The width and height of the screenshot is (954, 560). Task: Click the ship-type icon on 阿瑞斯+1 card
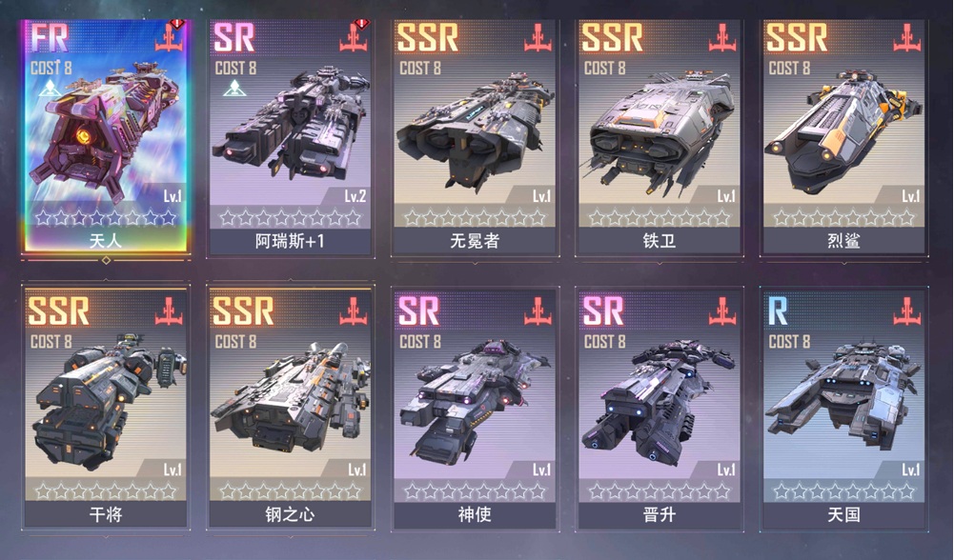pyautogui.click(x=355, y=36)
